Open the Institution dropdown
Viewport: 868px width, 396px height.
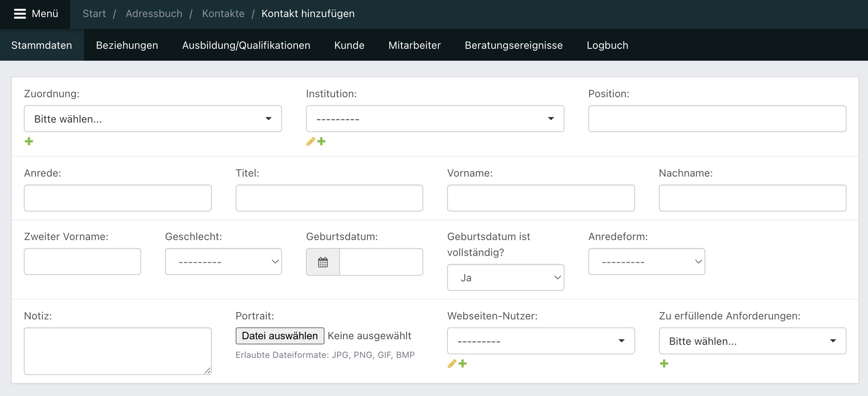(435, 118)
